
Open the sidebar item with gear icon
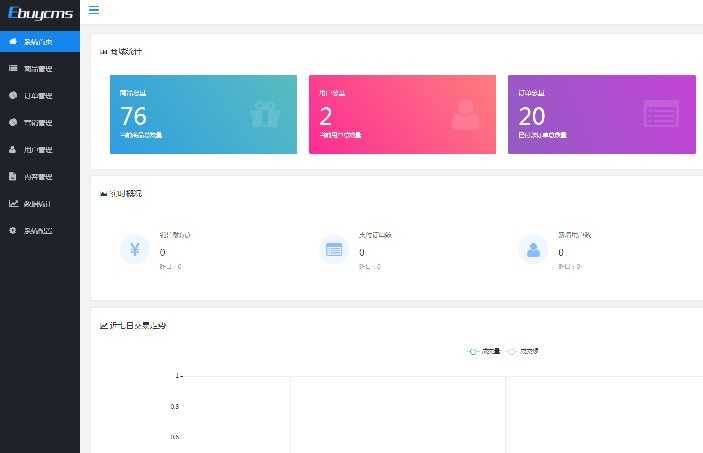[x=40, y=231]
